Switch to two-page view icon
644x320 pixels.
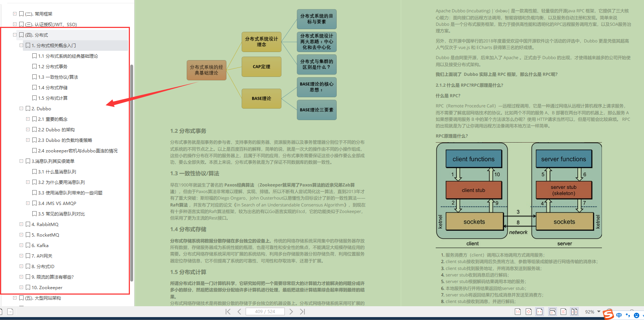(x=574, y=312)
